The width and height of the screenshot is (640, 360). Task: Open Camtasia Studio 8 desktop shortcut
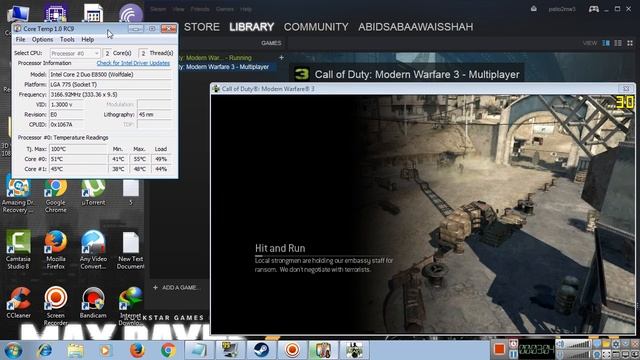tap(18, 250)
